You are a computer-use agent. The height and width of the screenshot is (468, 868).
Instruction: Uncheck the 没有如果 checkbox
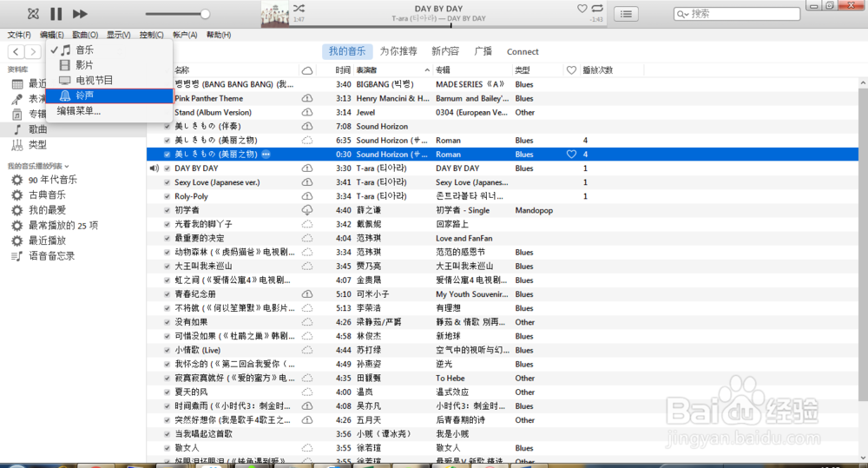point(168,322)
